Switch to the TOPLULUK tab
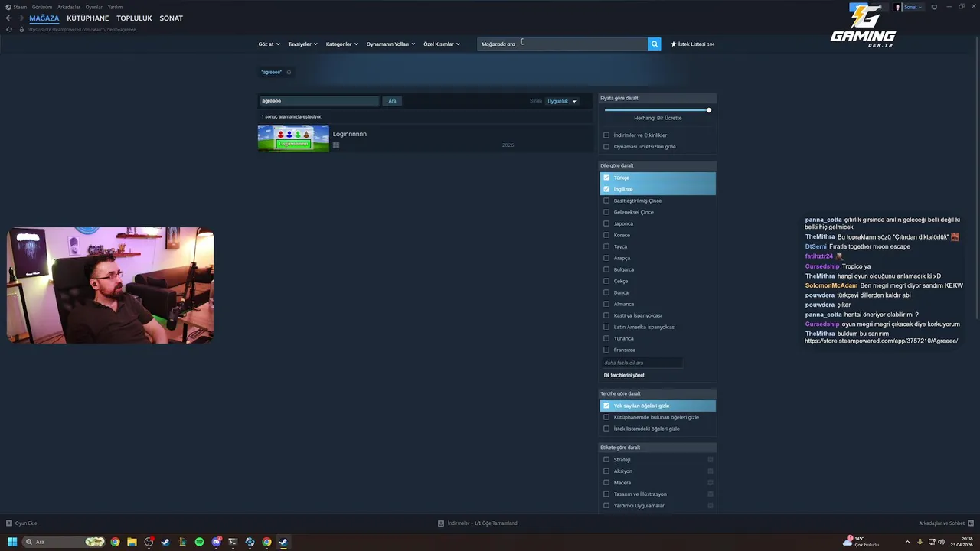Viewport: 980px width, 551px height. click(x=134, y=18)
